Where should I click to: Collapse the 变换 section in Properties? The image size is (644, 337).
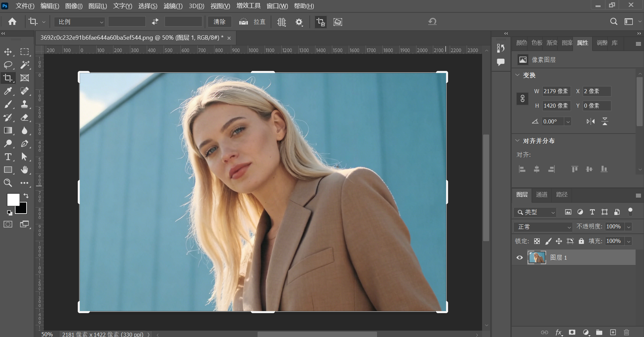pos(518,75)
